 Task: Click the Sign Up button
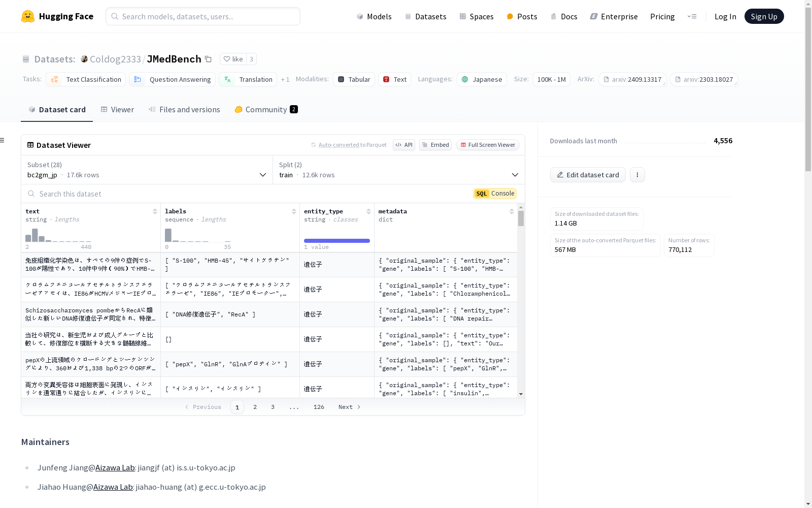click(764, 16)
